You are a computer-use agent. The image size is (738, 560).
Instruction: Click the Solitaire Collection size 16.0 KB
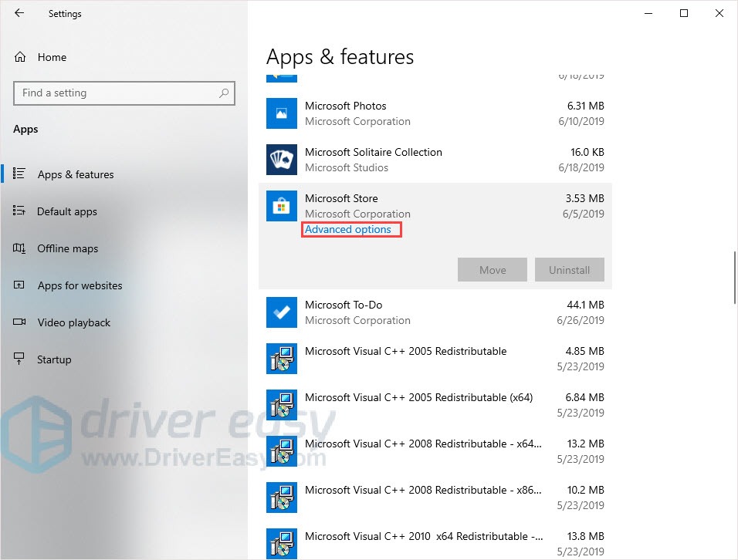(x=587, y=153)
